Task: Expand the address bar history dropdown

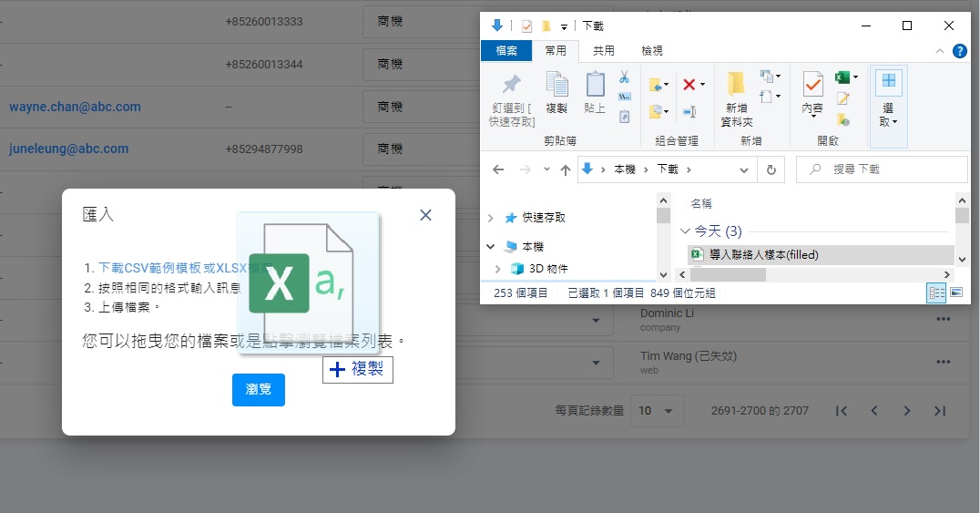Action: (x=744, y=169)
